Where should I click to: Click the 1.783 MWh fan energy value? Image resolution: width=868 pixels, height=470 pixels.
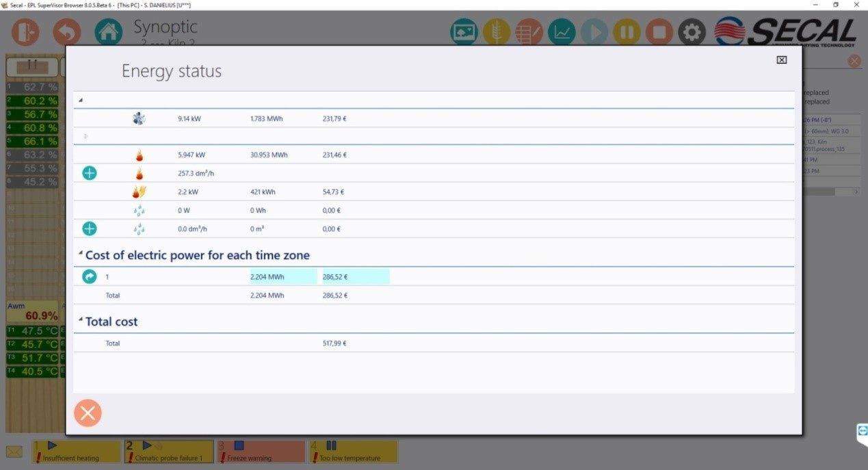click(266, 119)
